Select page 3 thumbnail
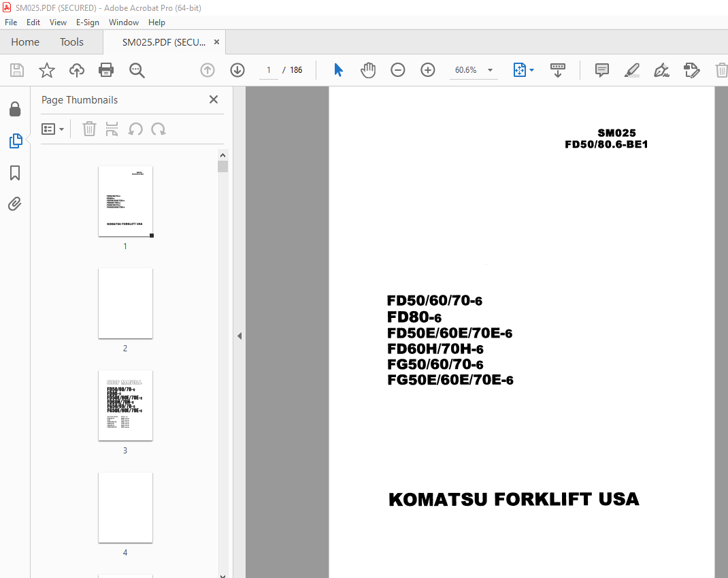This screenshot has height=578, width=728. pos(125,406)
